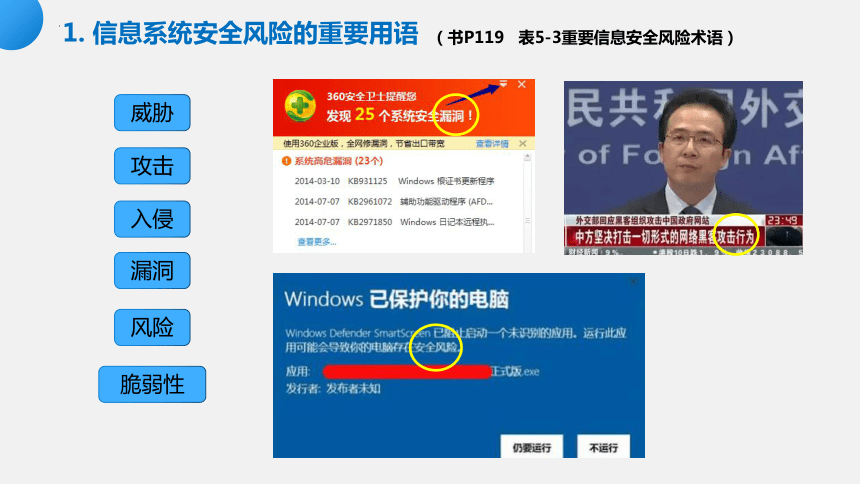
Task: Close the Windows SmartScreen dialog
Action: click(x=633, y=282)
